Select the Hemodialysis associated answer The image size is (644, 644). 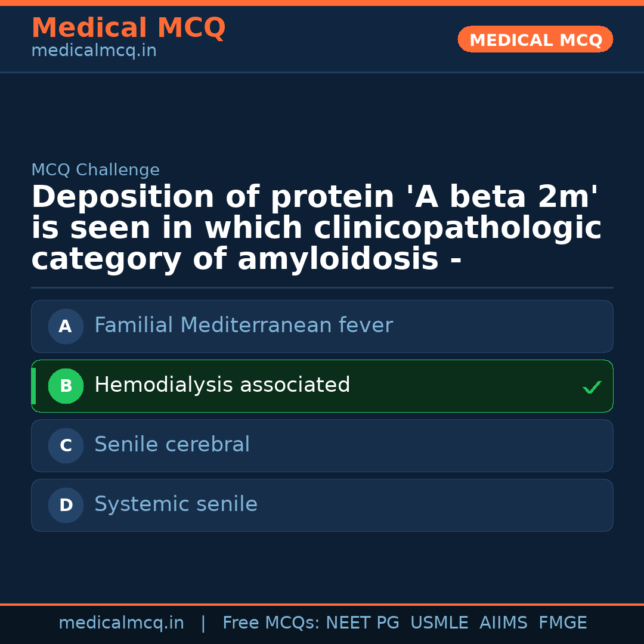click(x=222, y=385)
